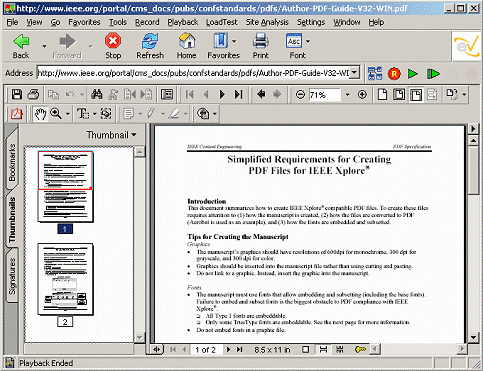Click the Stop toolbar button
This screenshot has height=371, width=483.
113,46
